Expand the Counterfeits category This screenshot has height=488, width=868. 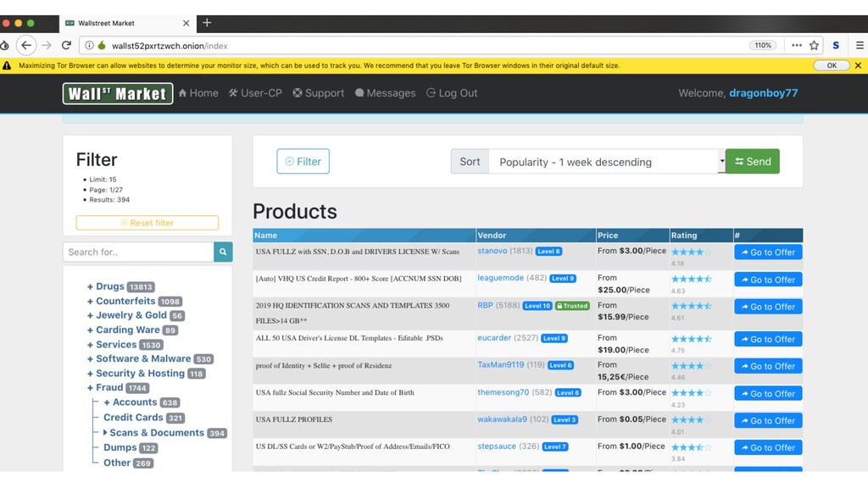(x=120, y=301)
